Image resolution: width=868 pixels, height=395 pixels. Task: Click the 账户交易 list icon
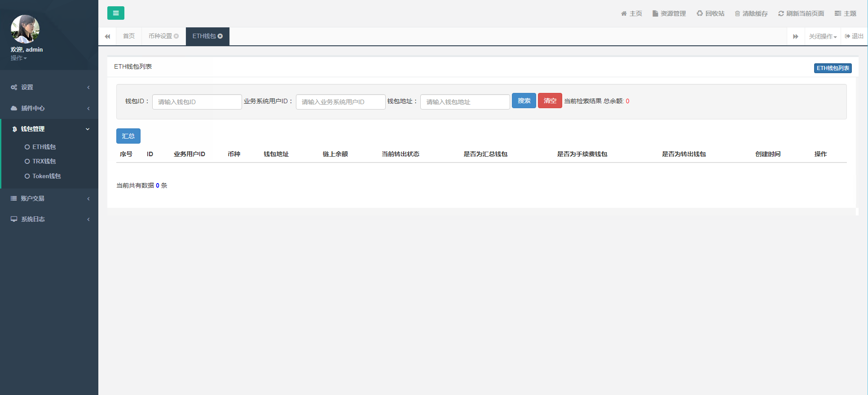[x=14, y=198]
